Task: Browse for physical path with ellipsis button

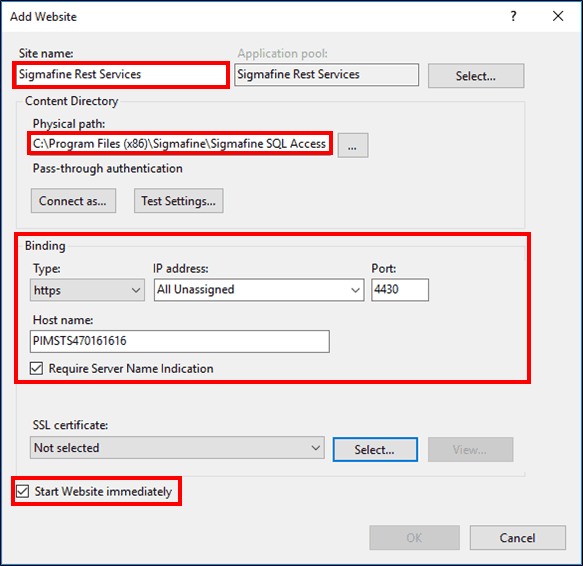Action: tap(353, 145)
